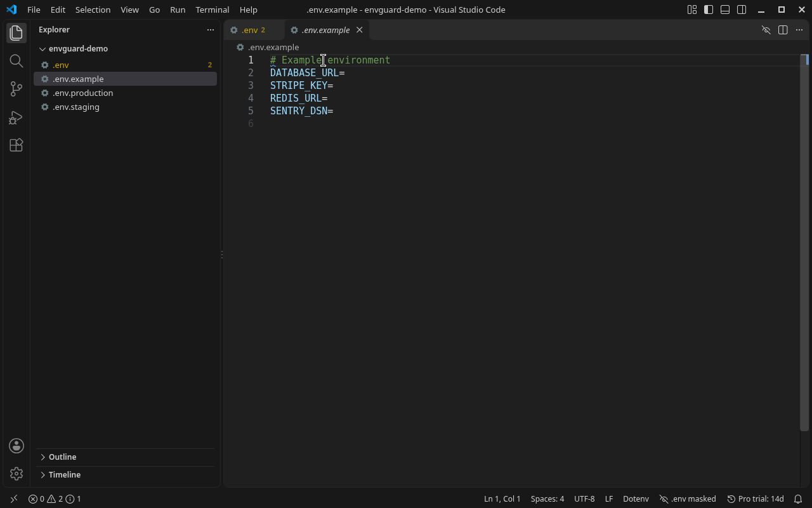Viewport: 812px width, 508px height.
Task: Open .env.staging in the explorer
Action: (x=125, y=107)
